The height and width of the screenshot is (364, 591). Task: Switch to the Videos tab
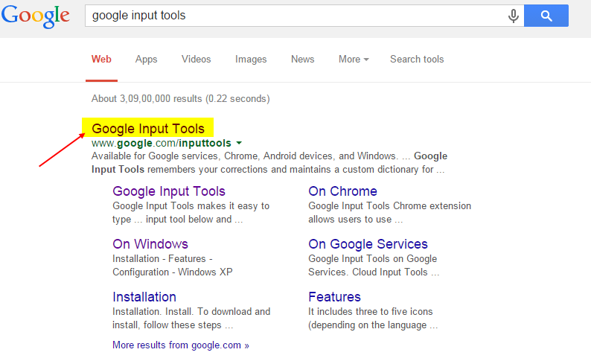click(x=196, y=59)
